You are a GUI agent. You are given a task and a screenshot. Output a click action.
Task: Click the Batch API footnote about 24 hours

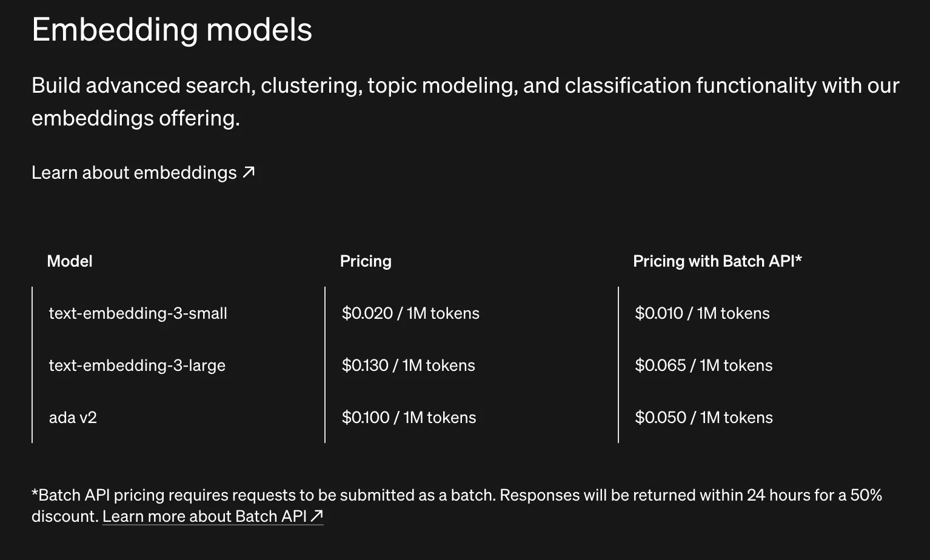[667, 495]
